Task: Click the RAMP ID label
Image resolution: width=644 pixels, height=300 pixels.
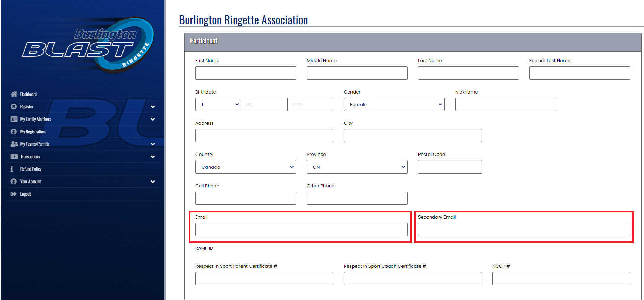Action: [x=204, y=248]
